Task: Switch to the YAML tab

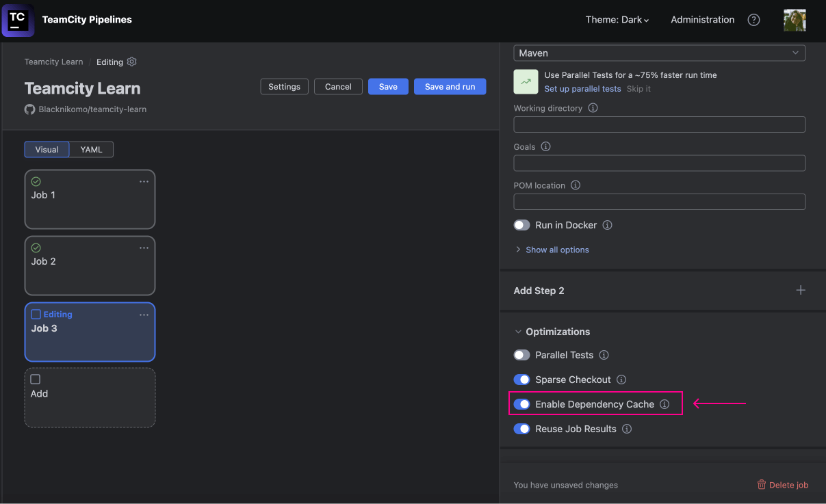Action: [91, 149]
